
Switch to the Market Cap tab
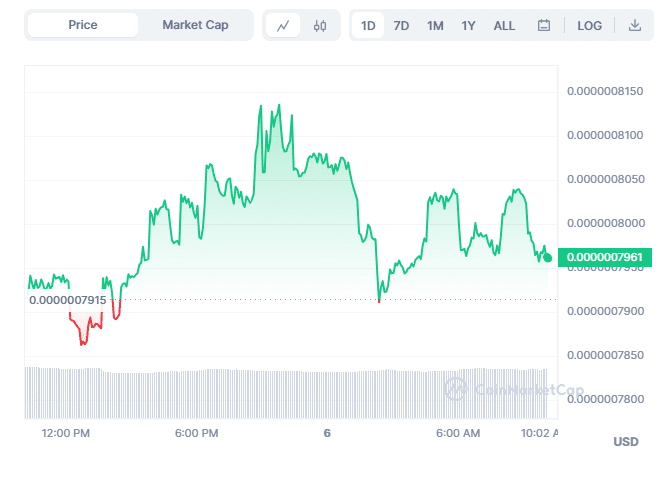click(x=195, y=25)
